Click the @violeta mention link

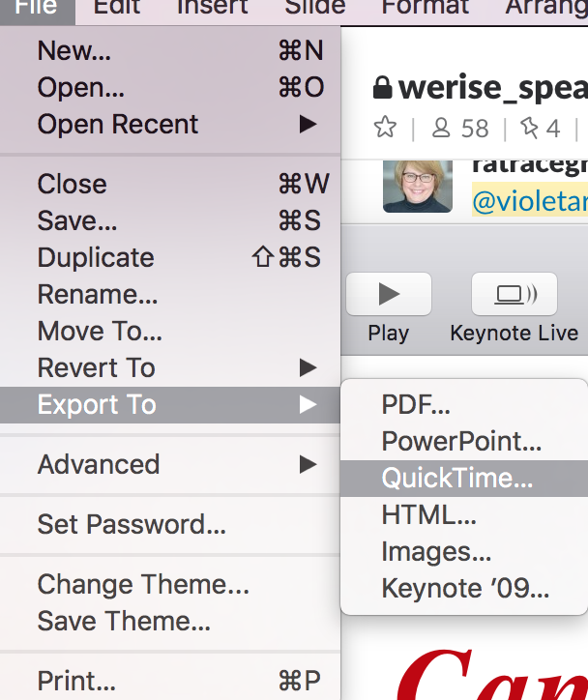[530, 201]
